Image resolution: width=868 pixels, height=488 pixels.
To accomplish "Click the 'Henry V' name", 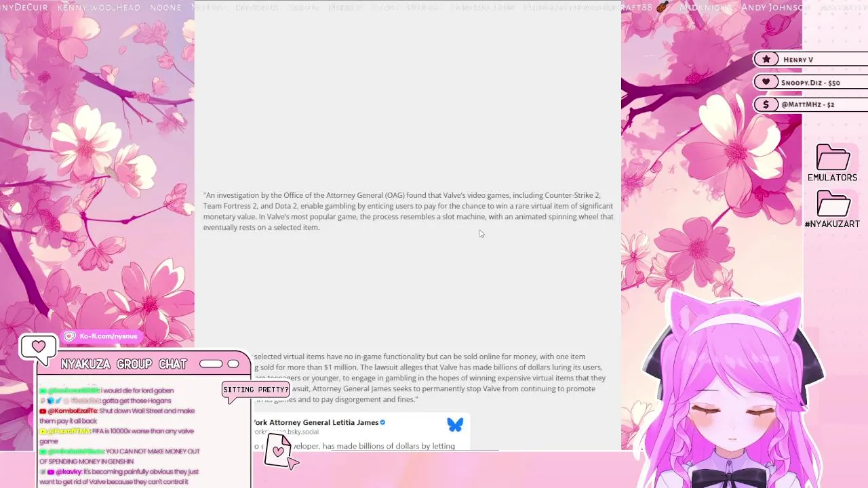I will [798, 60].
